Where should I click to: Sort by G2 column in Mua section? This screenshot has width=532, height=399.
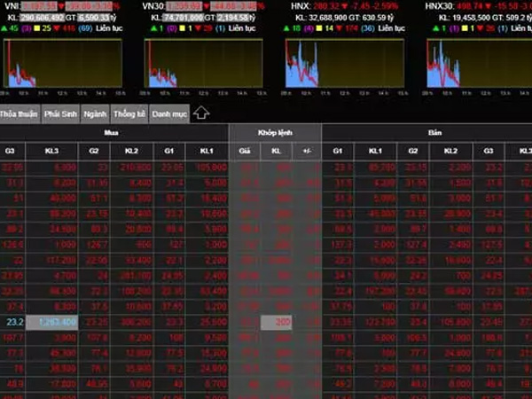[x=94, y=151]
